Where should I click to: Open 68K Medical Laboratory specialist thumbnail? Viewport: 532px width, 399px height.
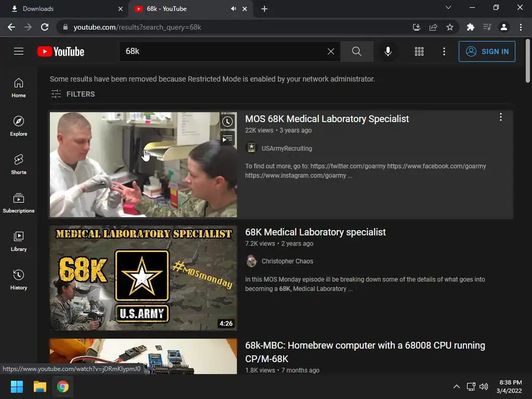143,278
